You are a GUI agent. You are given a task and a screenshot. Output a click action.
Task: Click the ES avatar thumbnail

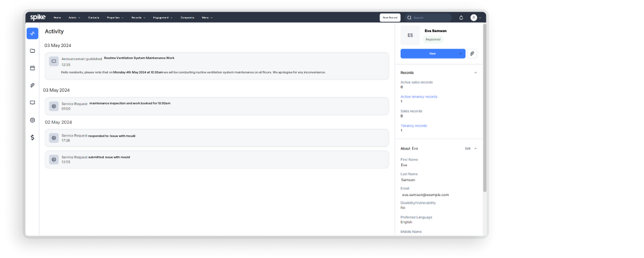[410, 36]
